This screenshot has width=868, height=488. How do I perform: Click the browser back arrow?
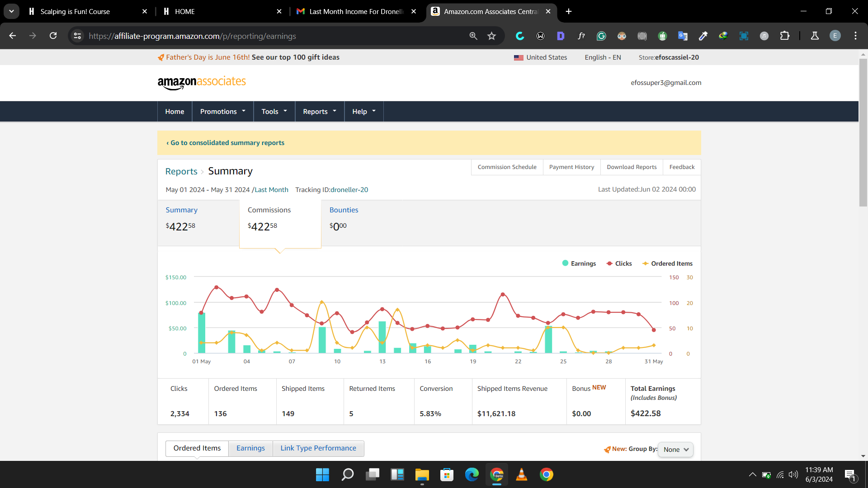(13, 36)
